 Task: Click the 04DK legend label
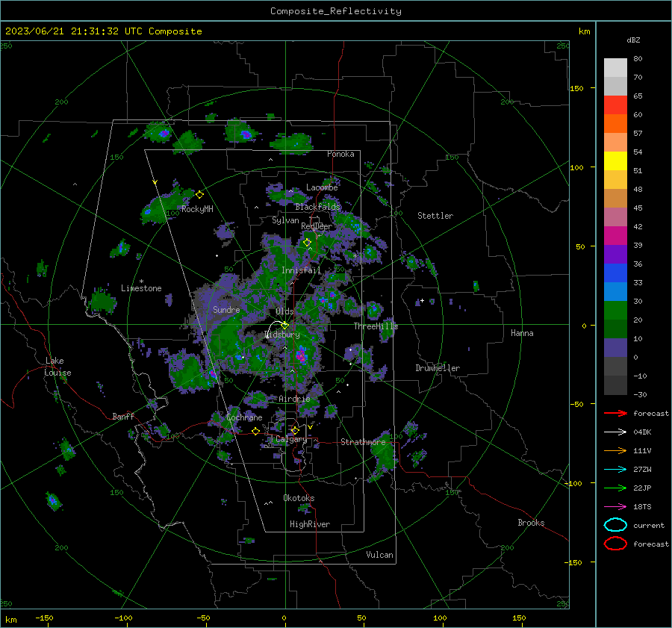pyautogui.click(x=642, y=432)
